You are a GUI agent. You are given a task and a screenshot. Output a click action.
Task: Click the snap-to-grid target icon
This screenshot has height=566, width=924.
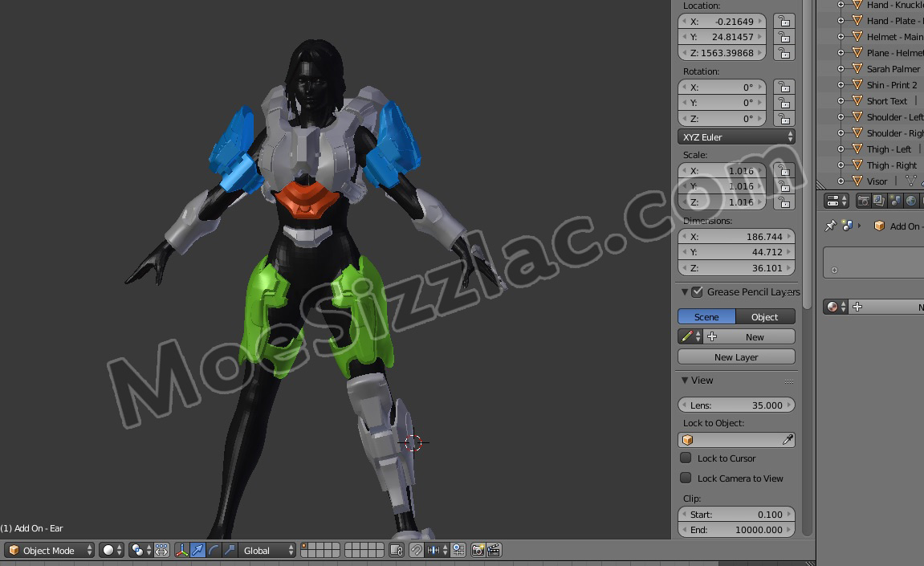pyautogui.click(x=458, y=550)
